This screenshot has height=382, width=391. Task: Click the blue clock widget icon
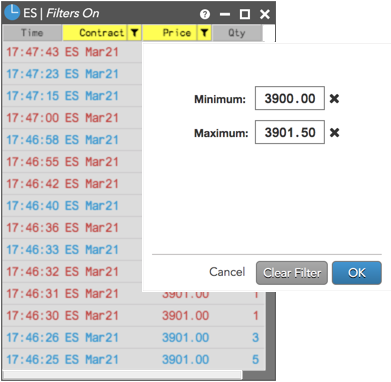12,13
